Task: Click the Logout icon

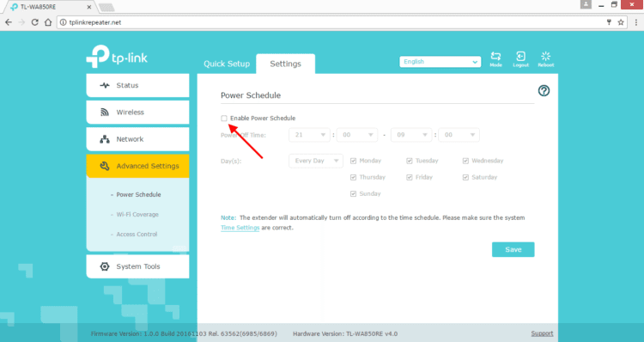Action: [x=521, y=59]
